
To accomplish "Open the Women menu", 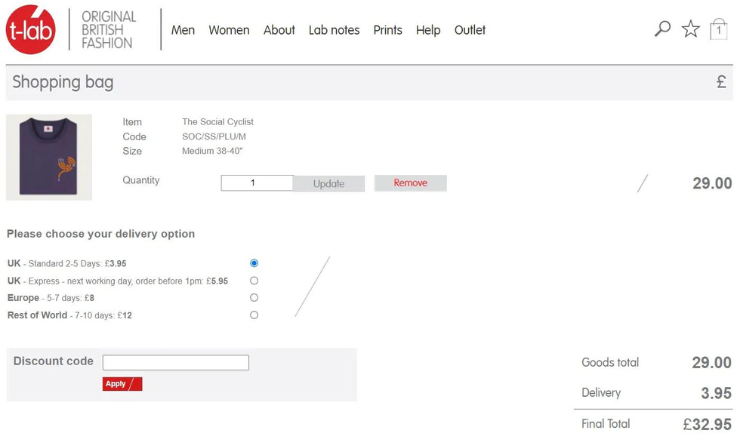I will click(x=229, y=30).
